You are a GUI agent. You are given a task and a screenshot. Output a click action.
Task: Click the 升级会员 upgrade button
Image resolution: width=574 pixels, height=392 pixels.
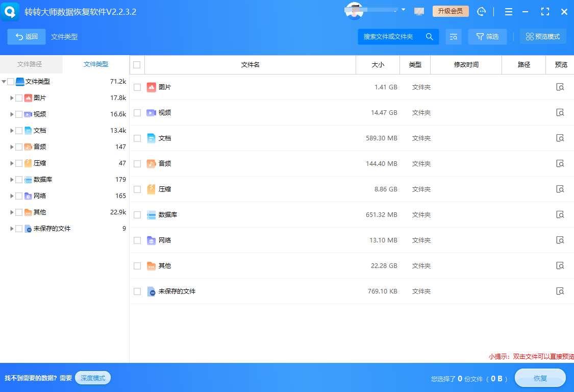[451, 11]
